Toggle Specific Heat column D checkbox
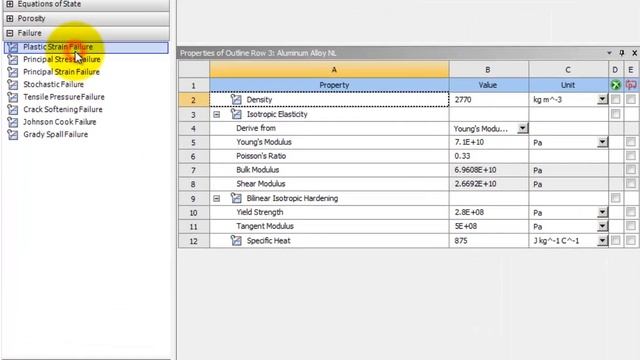Image resolution: width=640 pixels, height=360 pixels. (616, 240)
